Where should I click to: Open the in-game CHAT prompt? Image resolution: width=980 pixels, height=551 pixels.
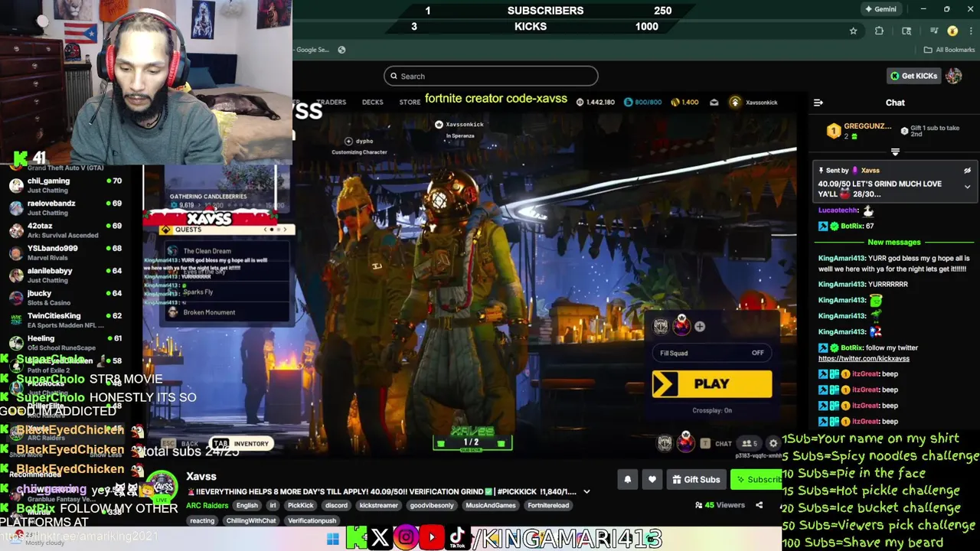717,444
